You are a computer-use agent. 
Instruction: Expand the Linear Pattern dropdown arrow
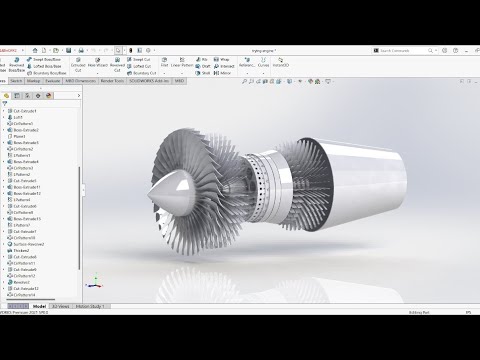[x=182, y=73]
